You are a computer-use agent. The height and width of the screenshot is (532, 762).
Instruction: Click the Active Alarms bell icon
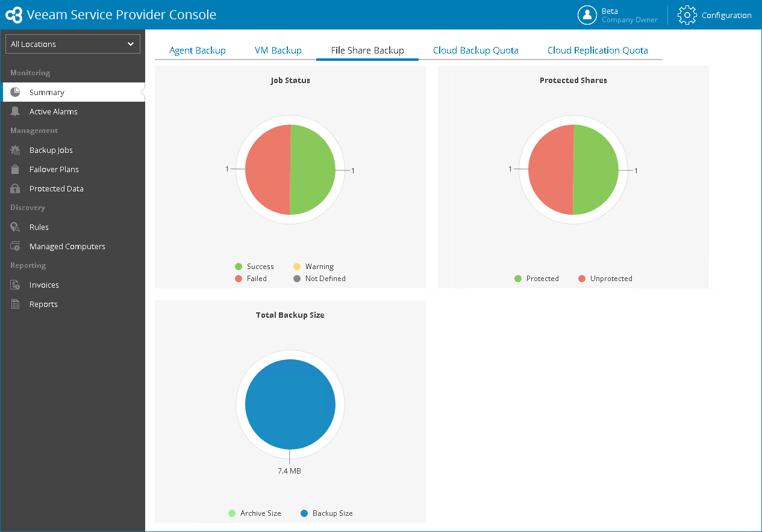click(16, 111)
